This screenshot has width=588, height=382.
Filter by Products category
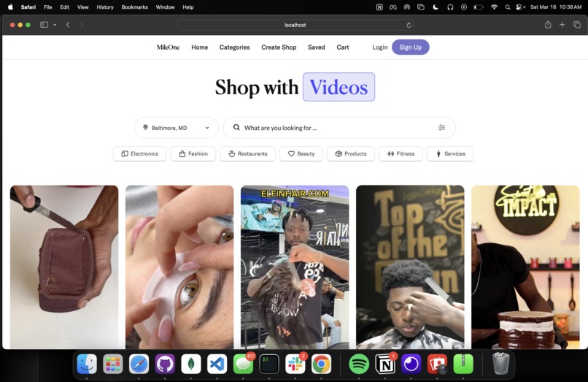pos(351,153)
